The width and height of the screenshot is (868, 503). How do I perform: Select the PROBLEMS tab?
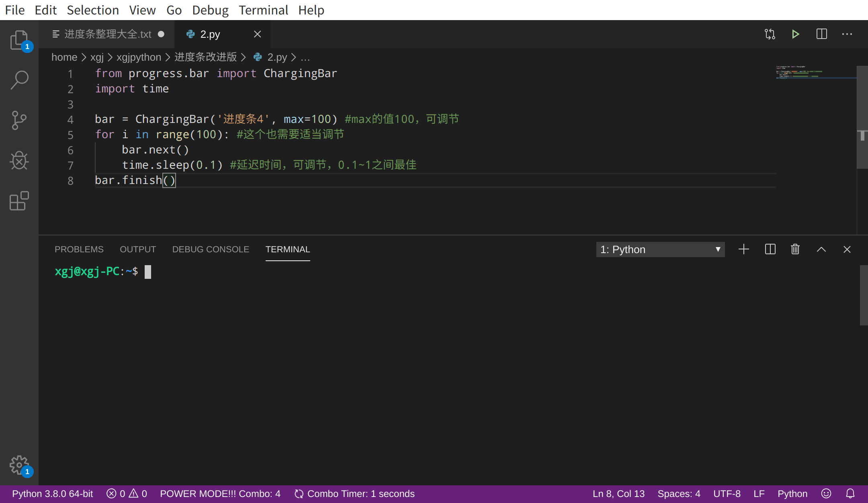click(x=79, y=249)
